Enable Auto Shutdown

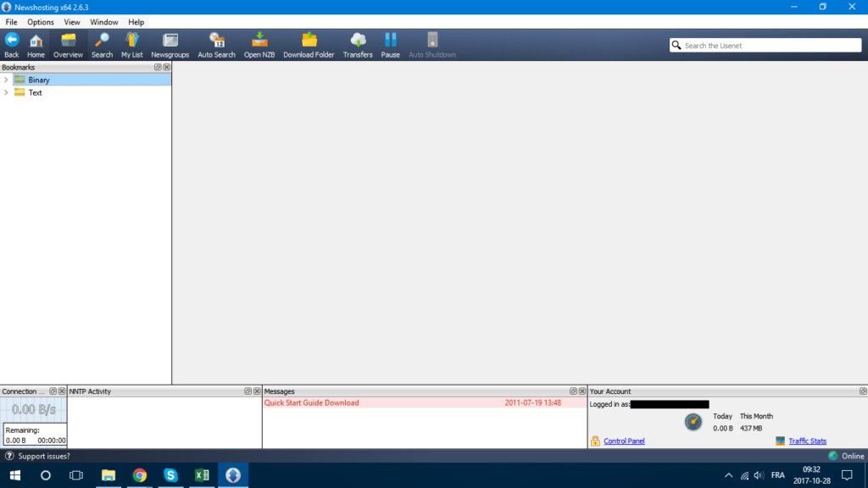[432, 43]
